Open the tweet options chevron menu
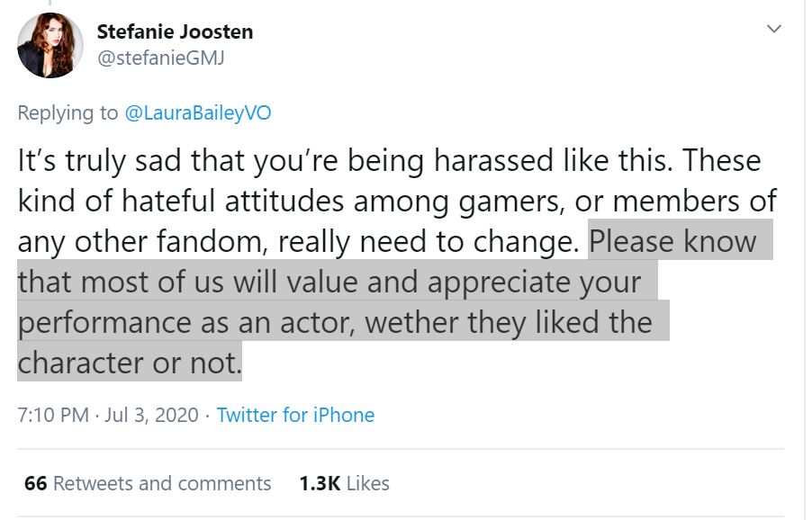 (773, 30)
